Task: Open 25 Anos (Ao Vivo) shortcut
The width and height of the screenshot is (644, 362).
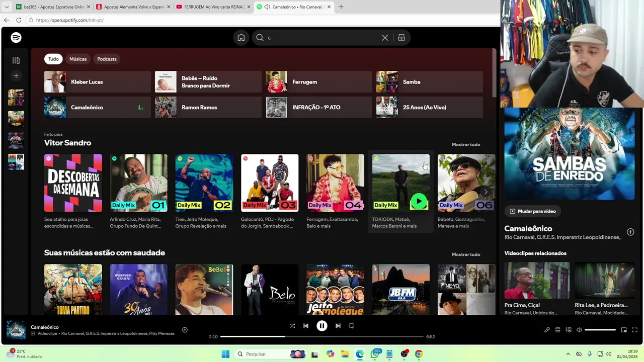Action: click(430, 107)
